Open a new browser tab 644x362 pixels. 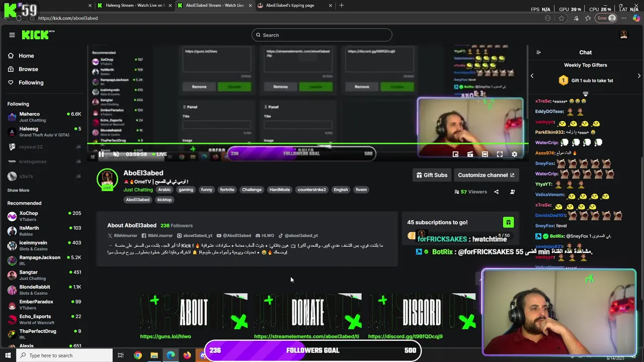click(341, 5)
